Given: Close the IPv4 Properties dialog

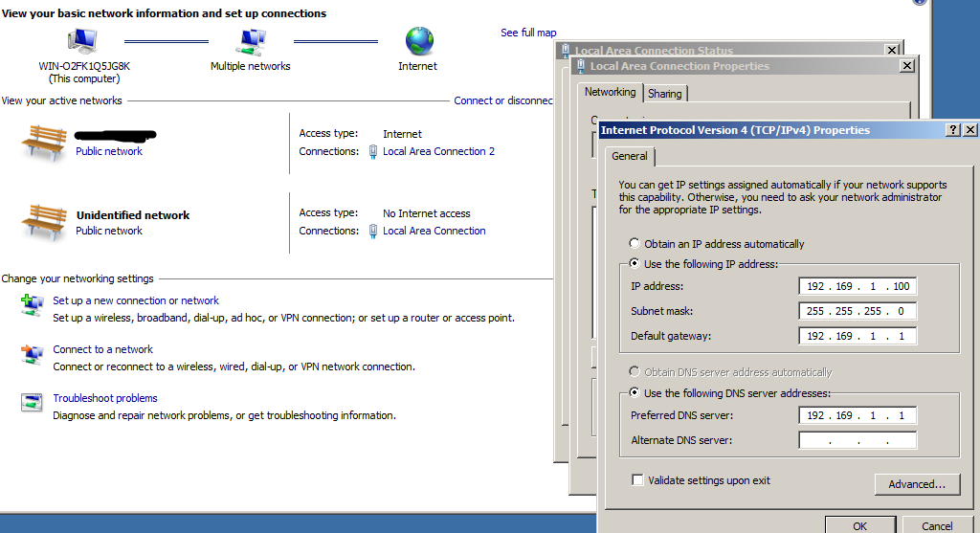Looking at the screenshot, I should coord(970,130).
